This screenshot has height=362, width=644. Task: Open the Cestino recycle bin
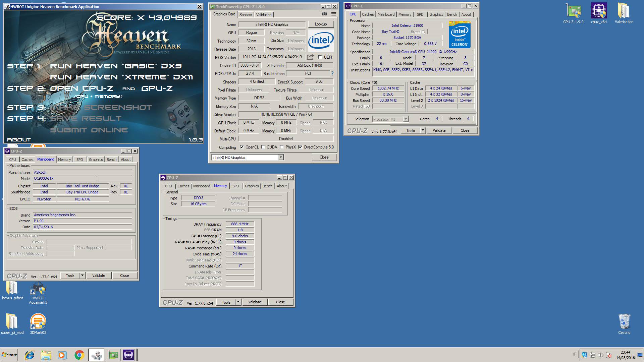(x=624, y=324)
